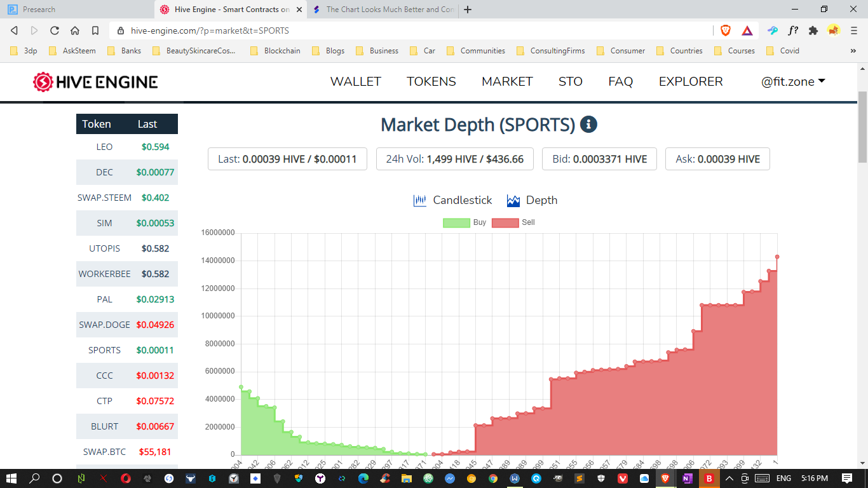Switch to 'The Chart Looks Much Better' tab
Image resolution: width=868 pixels, height=488 pixels.
pos(381,10)
